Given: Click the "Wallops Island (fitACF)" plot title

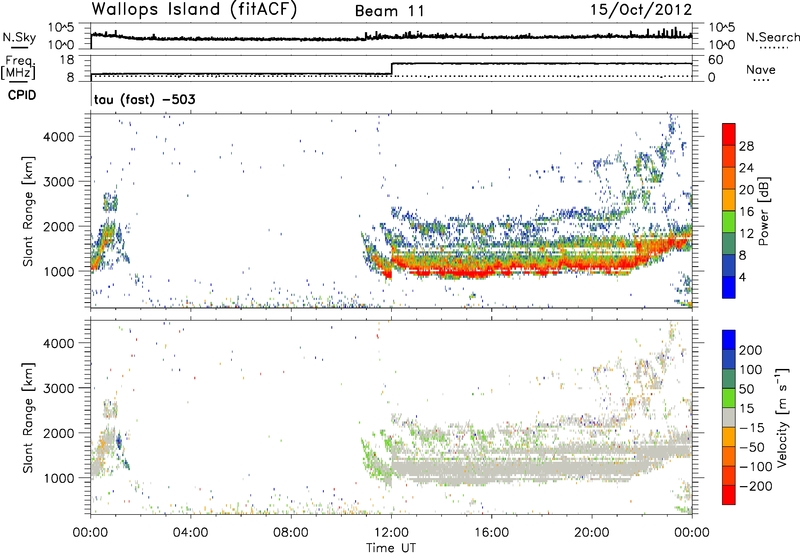Looking at the screenshot, I should coord(194,10).
